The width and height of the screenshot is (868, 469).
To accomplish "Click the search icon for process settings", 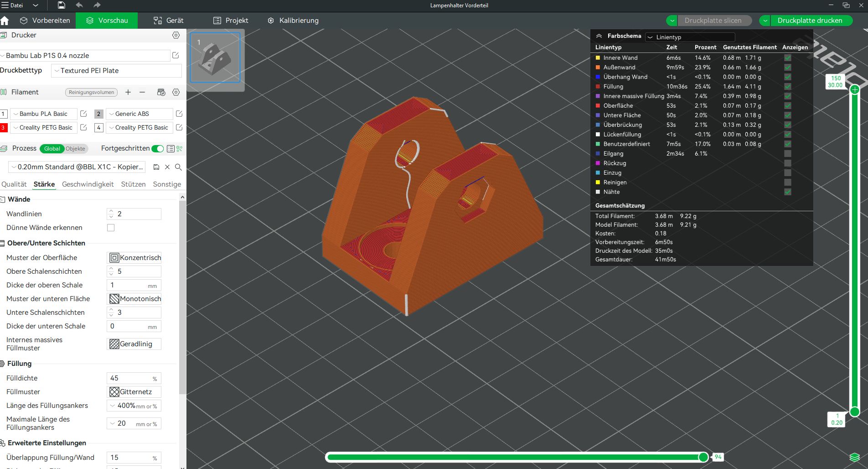I will [x=178, y=167].
